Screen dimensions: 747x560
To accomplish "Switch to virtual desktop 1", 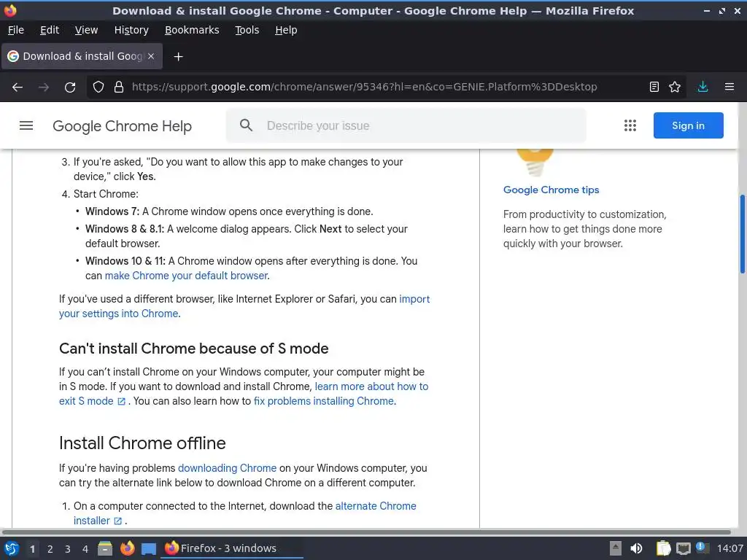I will [32, 549].
